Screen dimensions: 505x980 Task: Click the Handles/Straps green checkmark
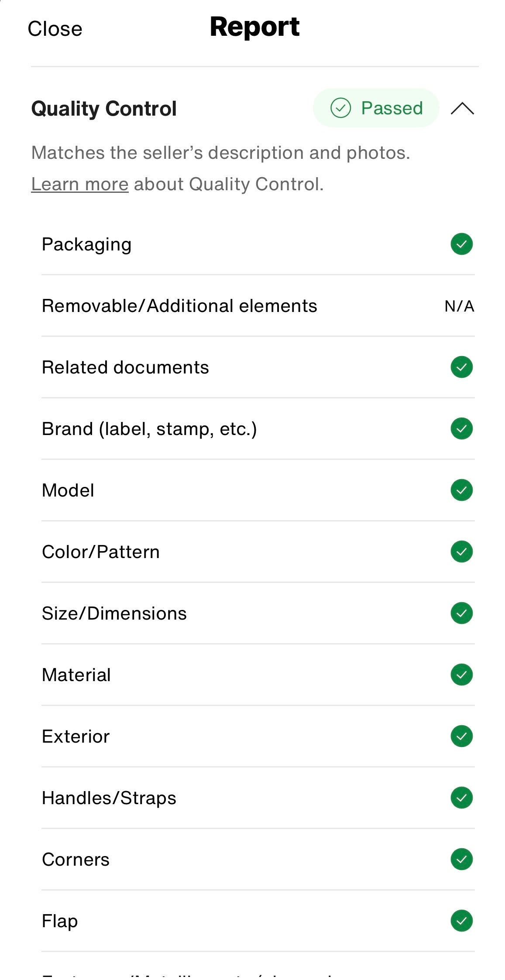pyautogui.click(x=461, y=798)
